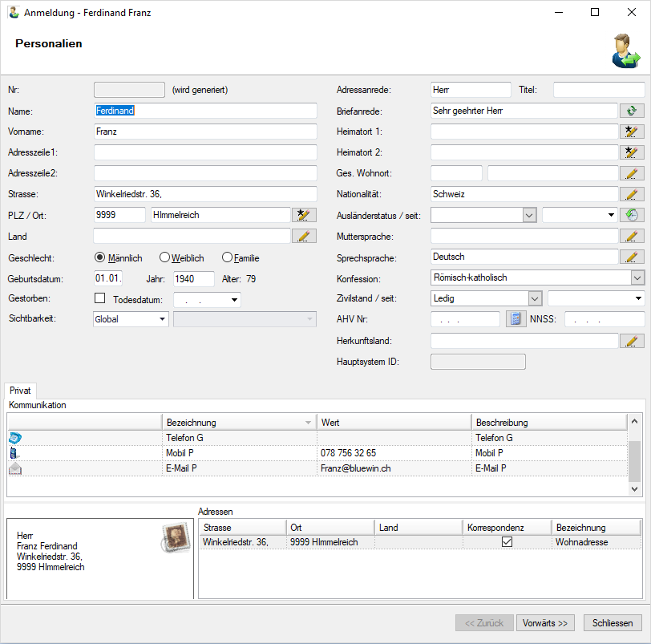Viewport: 651px width, 644px height.
Task: Click the star-pencil icon next to Heimatort 1
Action: [x=632, y=132]
